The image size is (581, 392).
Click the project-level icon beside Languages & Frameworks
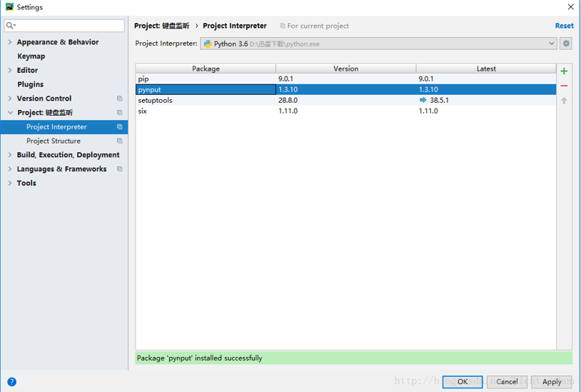[x=120, y=169]
